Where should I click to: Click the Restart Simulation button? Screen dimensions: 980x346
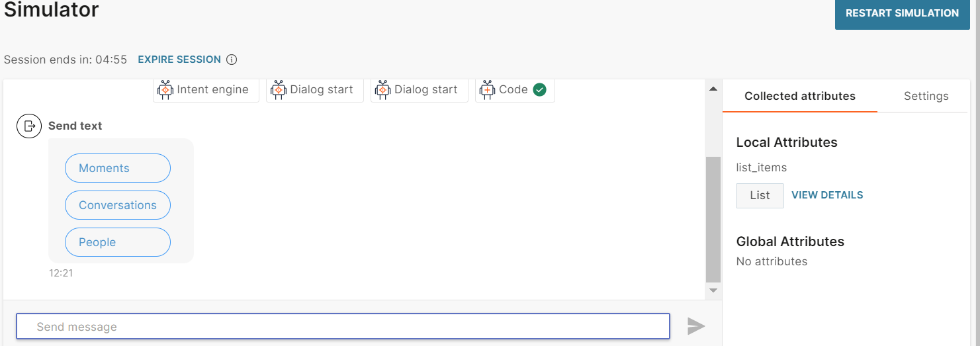902,13
